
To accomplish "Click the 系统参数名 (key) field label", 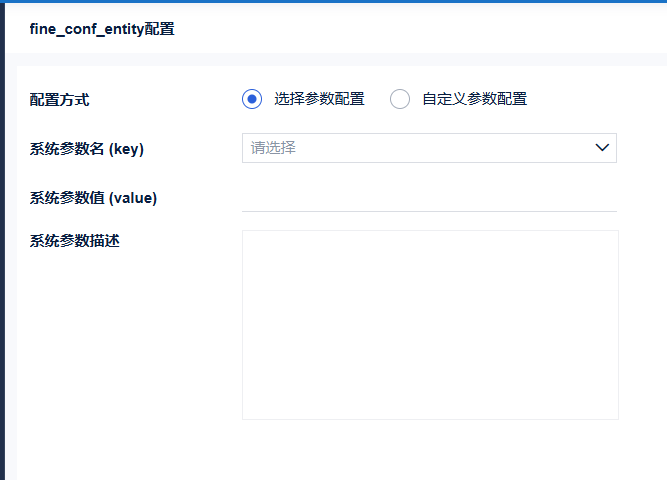I will coord(87,149).
